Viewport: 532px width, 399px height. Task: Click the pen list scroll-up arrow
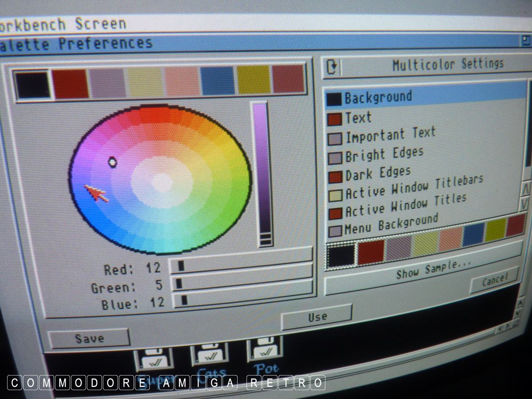[x=526, y=189]
